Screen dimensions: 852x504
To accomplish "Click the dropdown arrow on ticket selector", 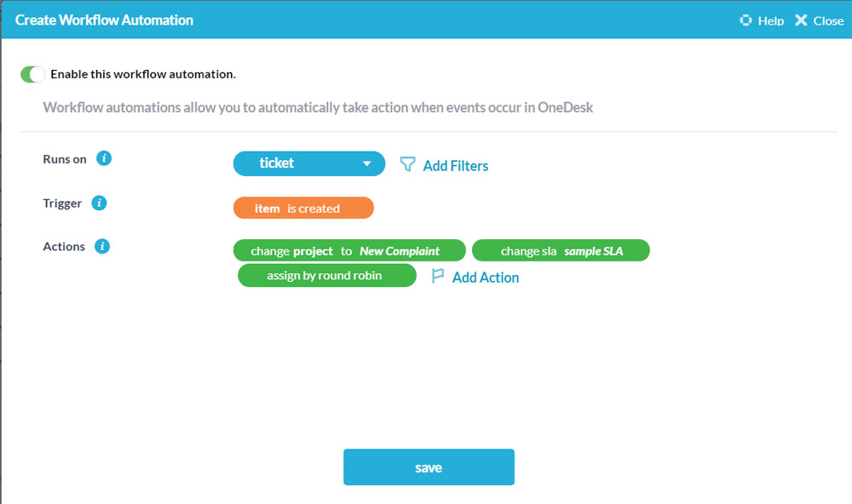I will click(x=367, y=164).
